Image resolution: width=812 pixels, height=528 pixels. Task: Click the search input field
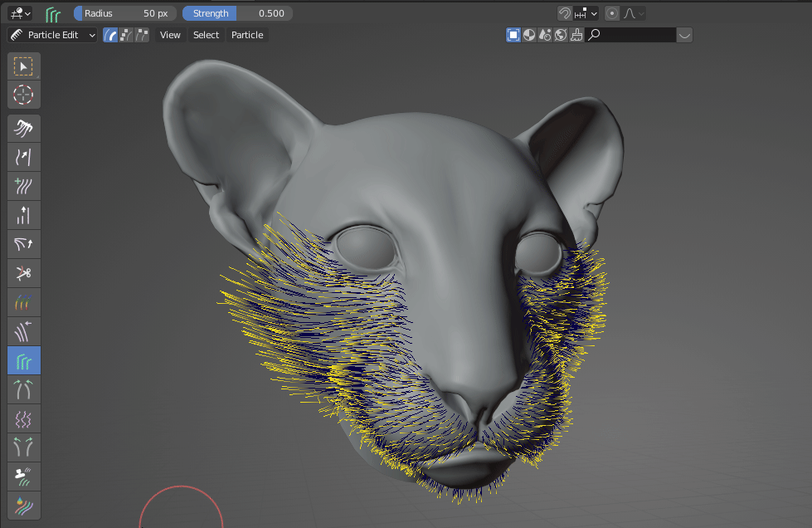point(630,35)
